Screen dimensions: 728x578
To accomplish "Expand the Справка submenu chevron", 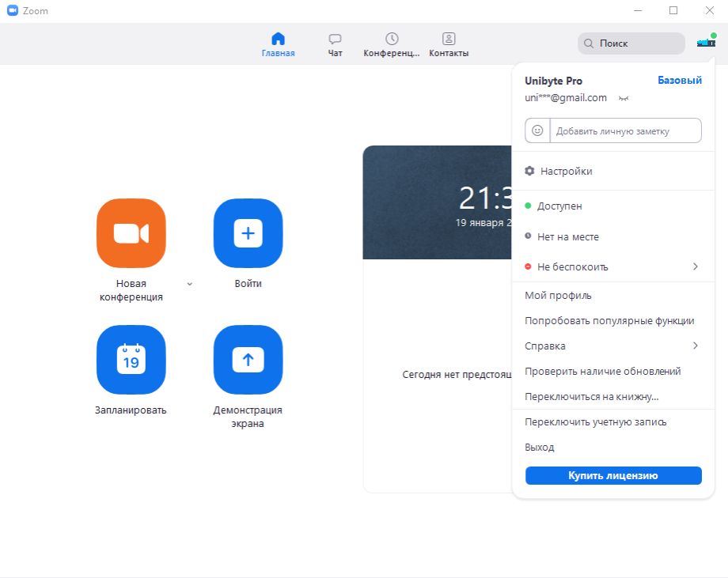I will coord(695,346).
